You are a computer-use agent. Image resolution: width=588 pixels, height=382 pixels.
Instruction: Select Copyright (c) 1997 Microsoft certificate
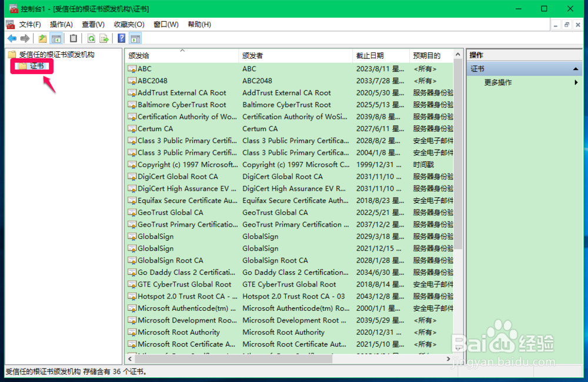point(289,165)
